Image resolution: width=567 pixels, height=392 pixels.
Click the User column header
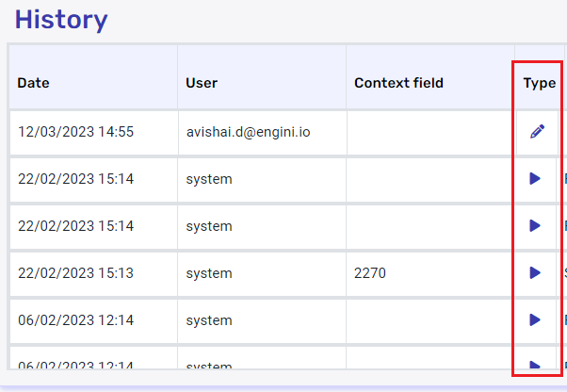pyautogui.click(x=202, y=83)
